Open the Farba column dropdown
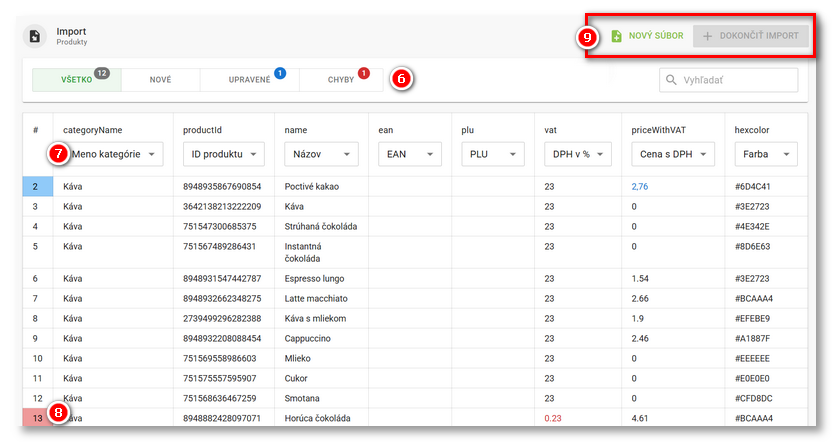The image size is (832, 442). click(x=766, y=154)
